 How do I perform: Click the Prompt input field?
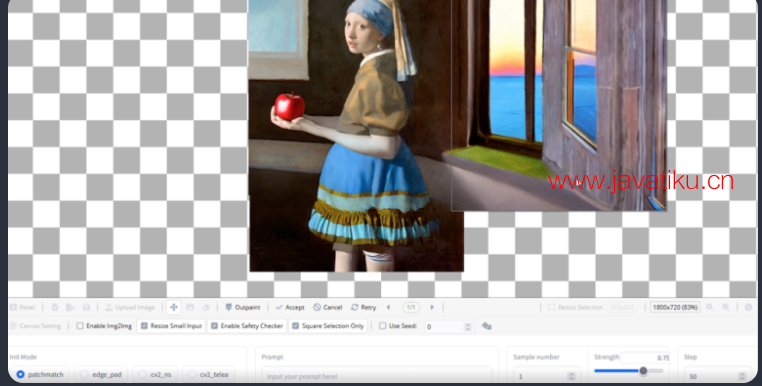coord(377,376)
